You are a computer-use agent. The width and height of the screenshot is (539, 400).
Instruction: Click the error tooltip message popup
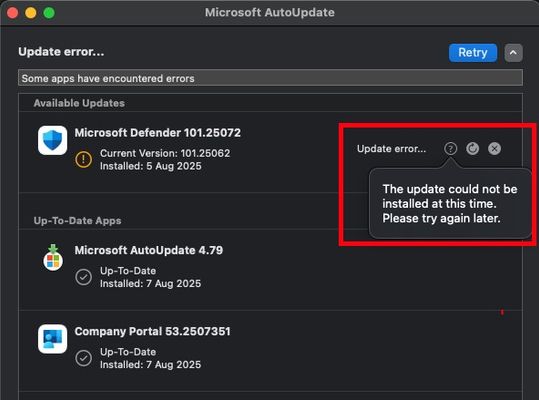tap(450, 204)
